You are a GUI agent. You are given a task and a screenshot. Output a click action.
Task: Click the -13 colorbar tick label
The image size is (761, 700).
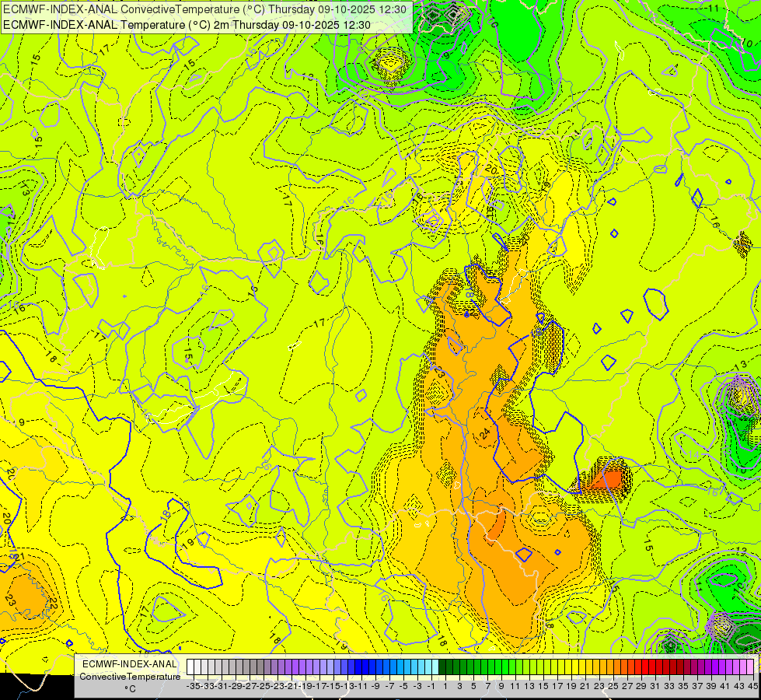click(x=348, y=686)
